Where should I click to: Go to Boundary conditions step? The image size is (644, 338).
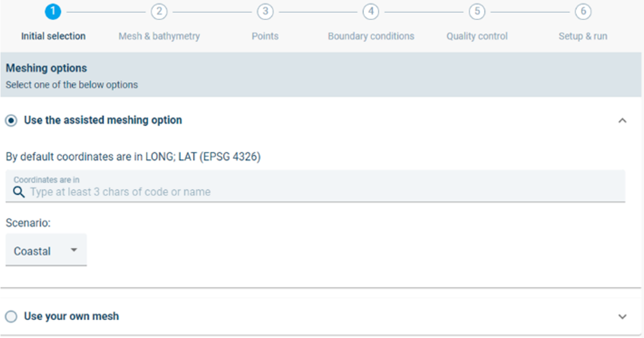point(371,36)
